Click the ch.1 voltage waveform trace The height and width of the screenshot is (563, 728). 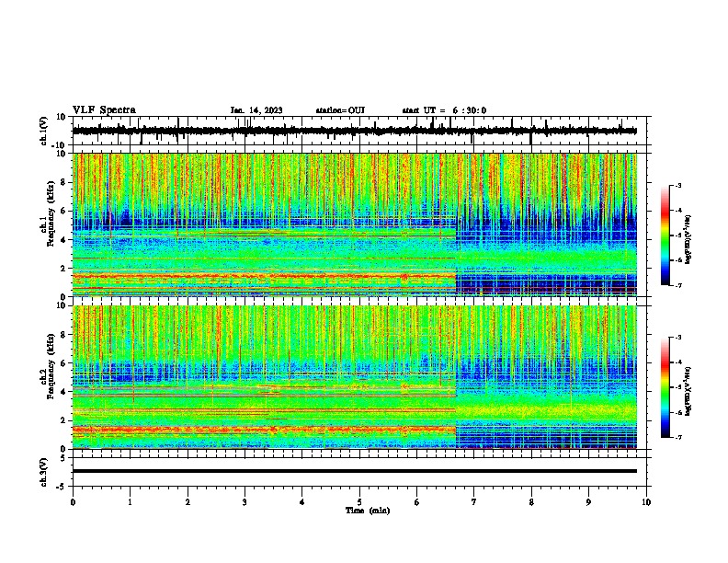(x=354, y=131)
